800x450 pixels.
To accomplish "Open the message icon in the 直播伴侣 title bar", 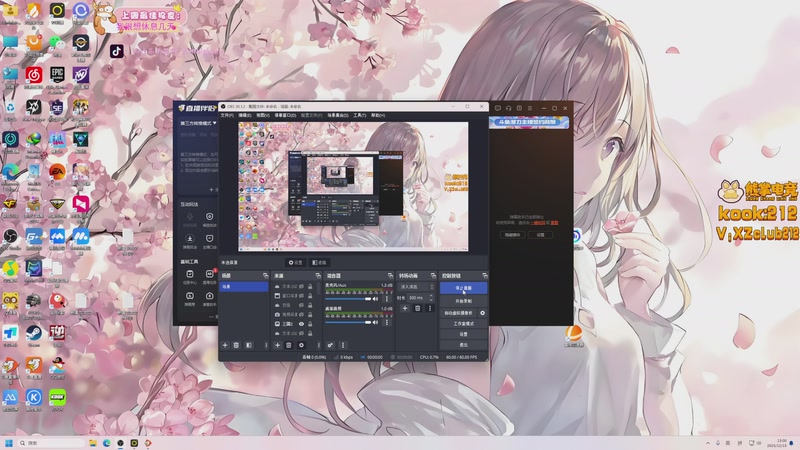I will coord(498,108).
